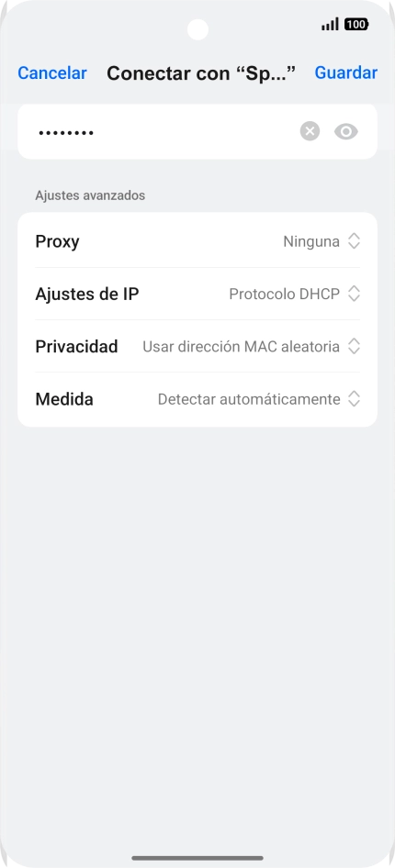The width and height of the screenshot is (395, 868).
Task: Tap Guardar to save network
Action: click(345, 72)
